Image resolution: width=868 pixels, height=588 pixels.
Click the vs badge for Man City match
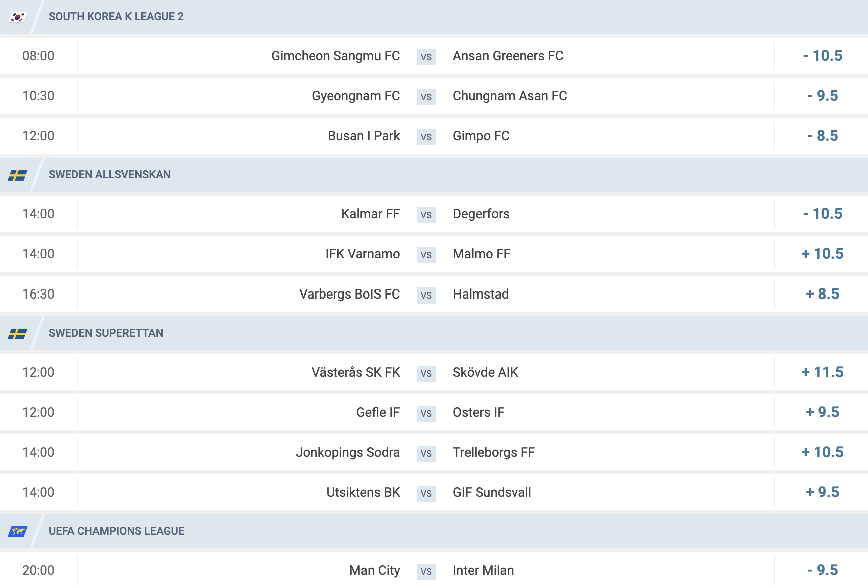coord(426,571)
